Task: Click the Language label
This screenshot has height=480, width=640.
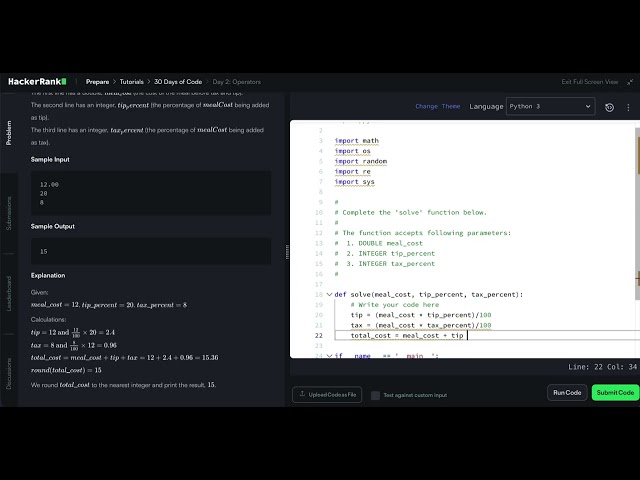Action: pyautogui.click(x=486, y=107)
